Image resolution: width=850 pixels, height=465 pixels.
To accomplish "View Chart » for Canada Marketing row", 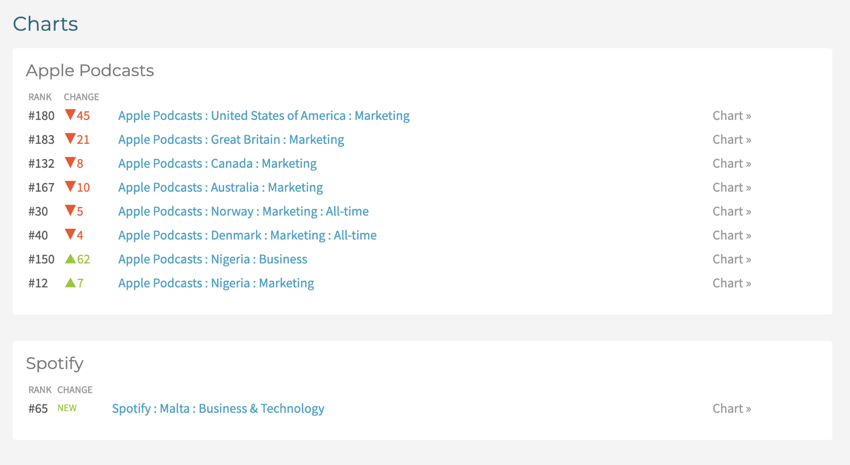I will (731, 164).
